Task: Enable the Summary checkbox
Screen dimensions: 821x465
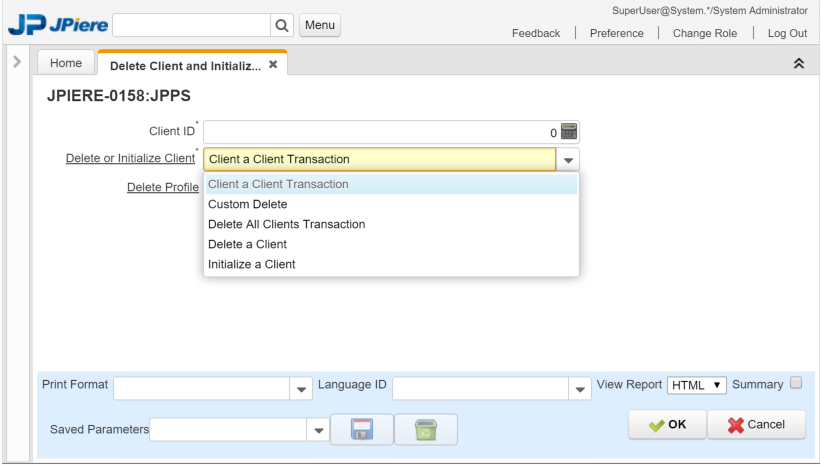Action: [x=796, y=383]
